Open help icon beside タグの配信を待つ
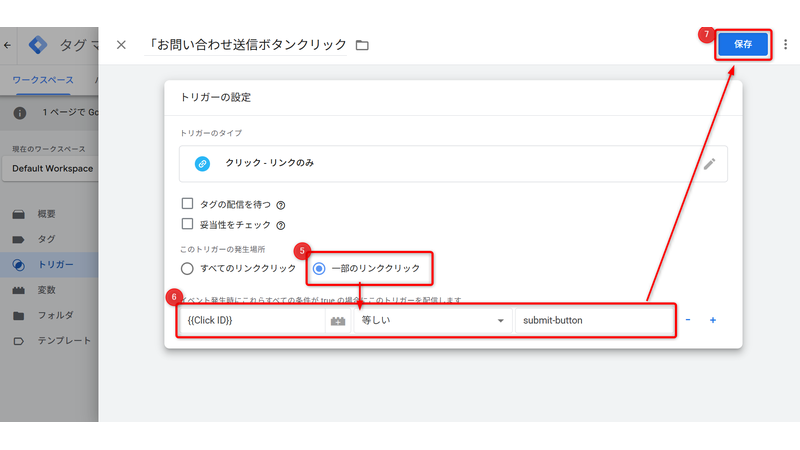 (281, 205)
